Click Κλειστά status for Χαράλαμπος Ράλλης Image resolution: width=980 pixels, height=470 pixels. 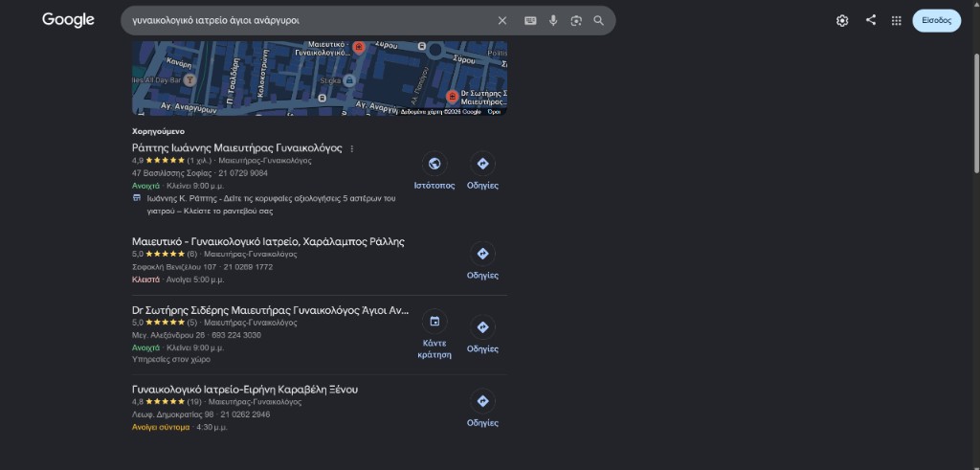[145, 280]
